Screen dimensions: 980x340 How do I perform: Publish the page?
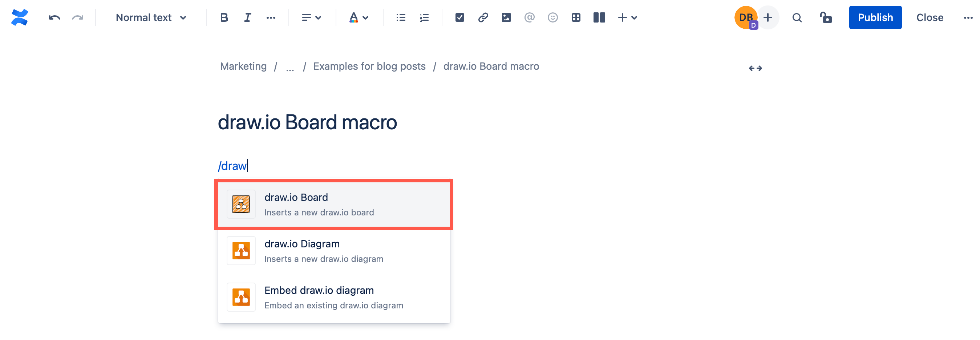[x=875, y=17]
